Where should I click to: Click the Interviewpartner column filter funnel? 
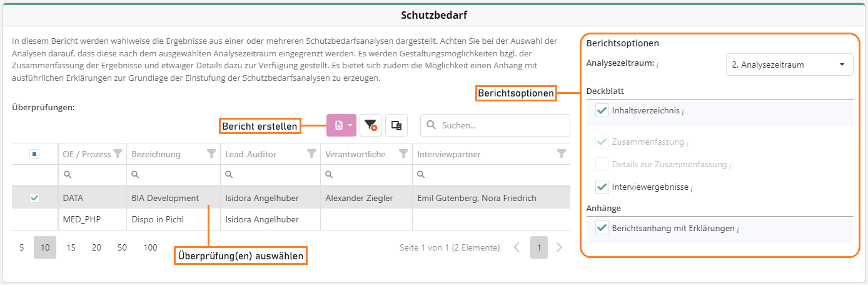pos(562,154)
